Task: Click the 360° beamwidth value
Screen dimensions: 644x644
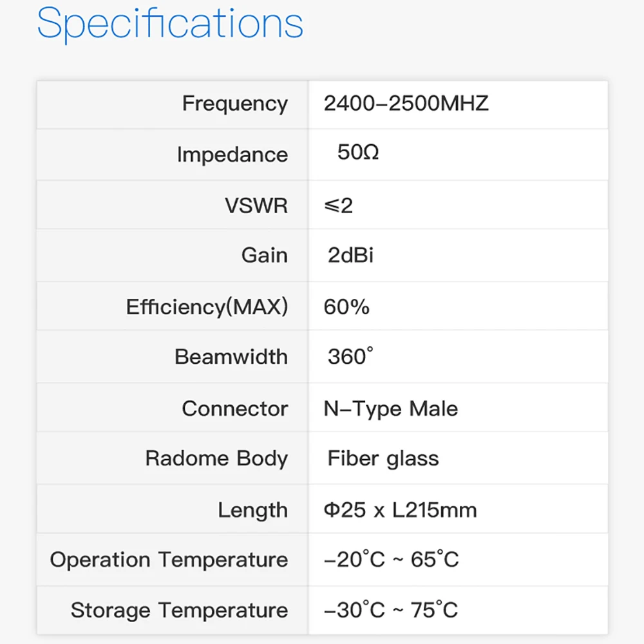Action: point(350,356)
